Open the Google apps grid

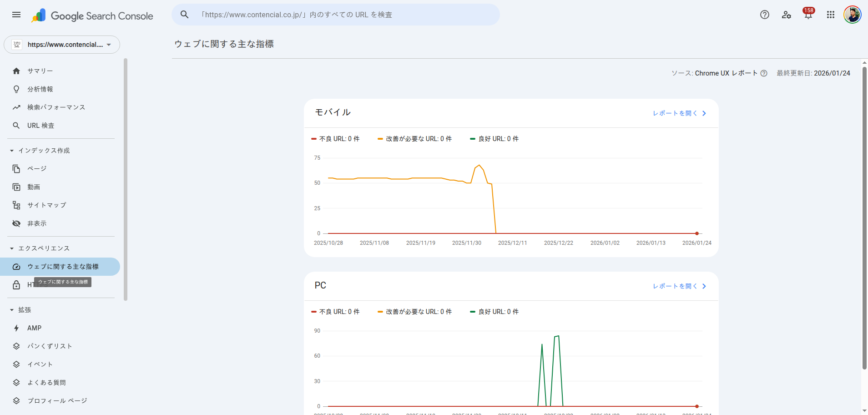(831, 15)
